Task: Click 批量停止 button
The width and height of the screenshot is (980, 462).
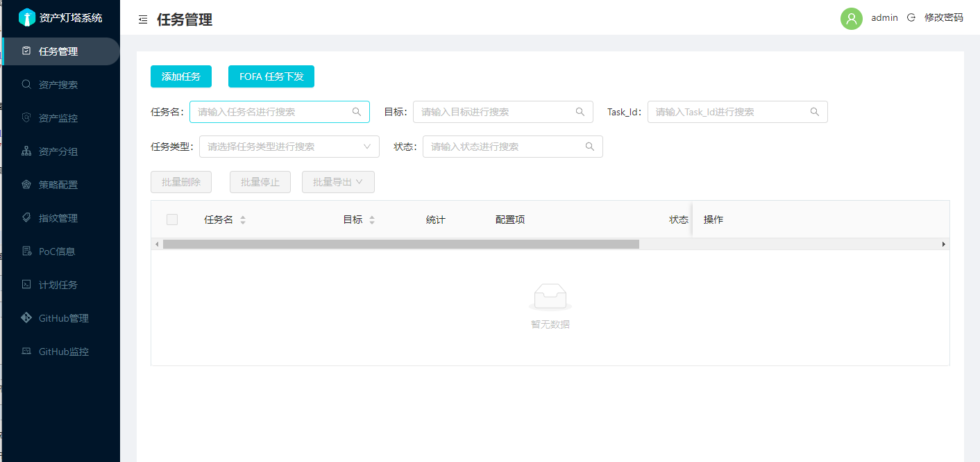Action: pyautogui.click(x=260, y=182)
